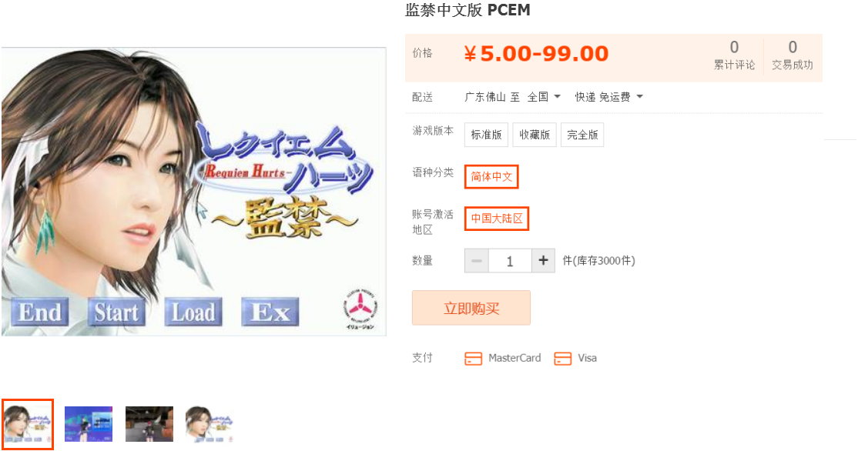Select 收藏版 game version option
The image size is (868, 451).
click(x=535, y=135)
